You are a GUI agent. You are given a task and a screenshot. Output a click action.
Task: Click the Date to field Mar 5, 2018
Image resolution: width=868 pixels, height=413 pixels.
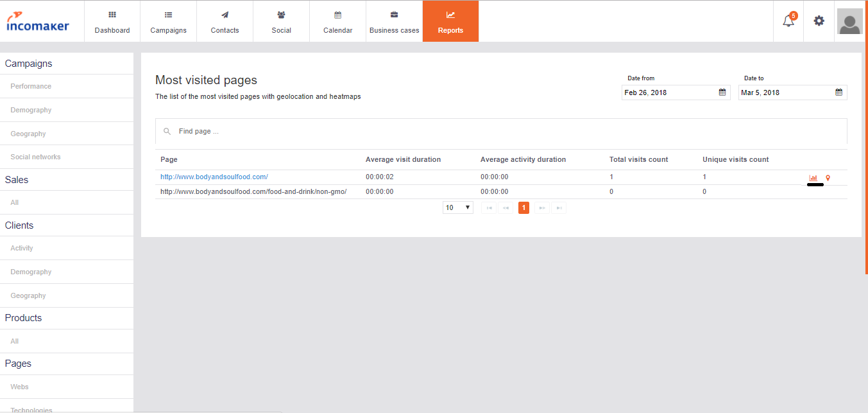(x=793, y=92)
